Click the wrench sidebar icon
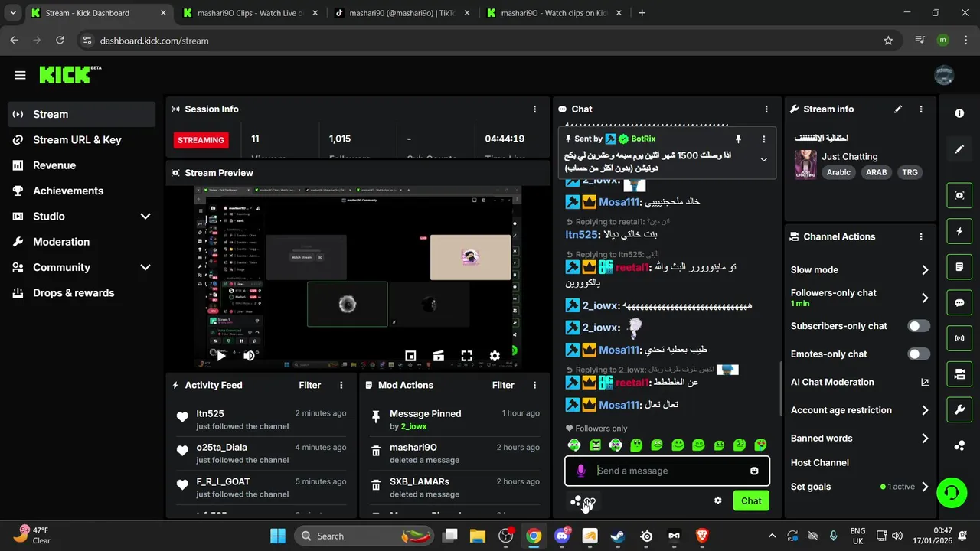Image resolution: width=980 pixels, height=551 pixels. tap(959, 410)
